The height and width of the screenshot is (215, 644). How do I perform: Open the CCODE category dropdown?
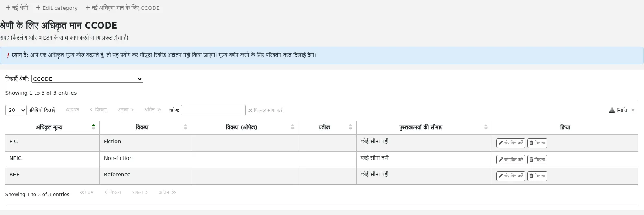click(x=87, y=79)
